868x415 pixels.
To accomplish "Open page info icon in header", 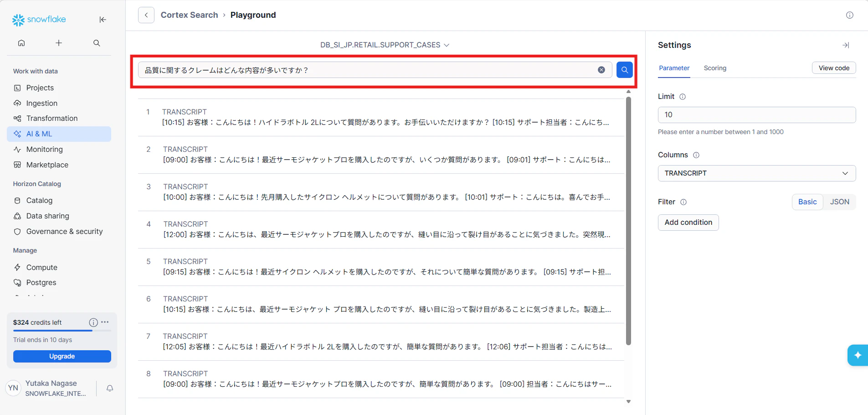I will coord(850,15).
